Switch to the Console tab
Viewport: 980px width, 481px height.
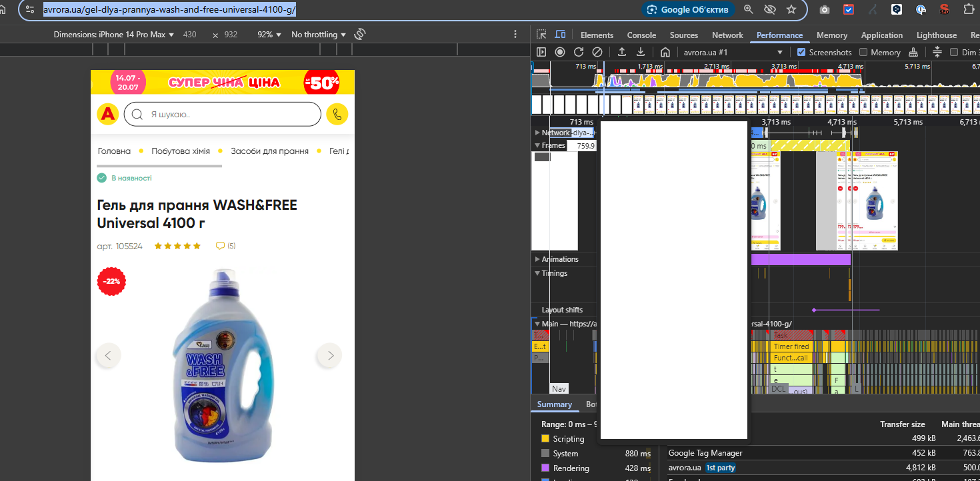641,35
